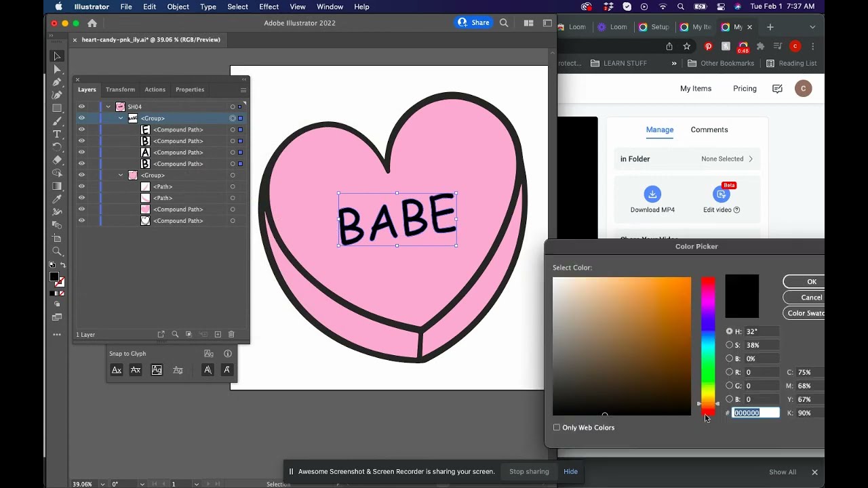The height and width of the screenshot is (488, 868).
Task: Select the Gradient tool
Action: point(57,186)
